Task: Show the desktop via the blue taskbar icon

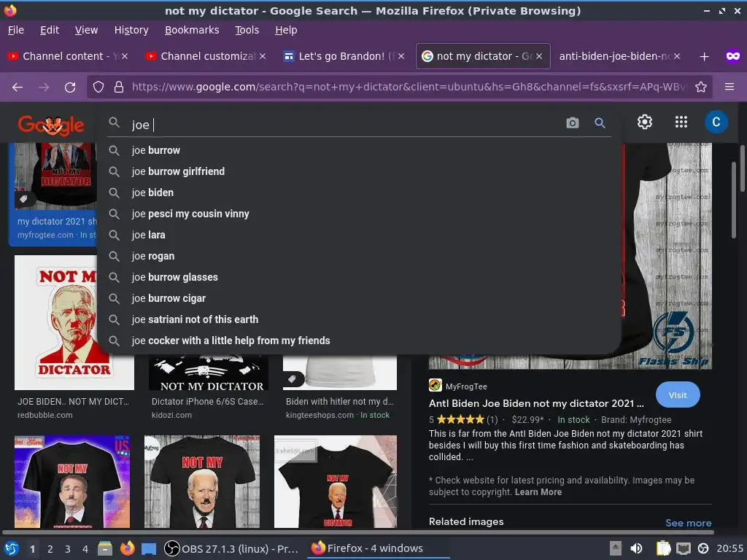Action: (x=149, y=548)
